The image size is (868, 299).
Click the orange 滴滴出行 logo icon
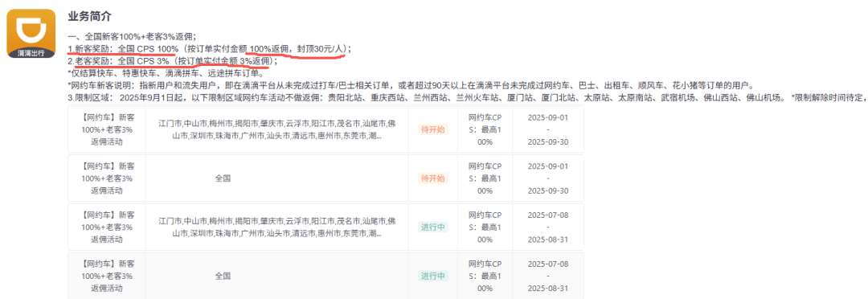(31, 34)
